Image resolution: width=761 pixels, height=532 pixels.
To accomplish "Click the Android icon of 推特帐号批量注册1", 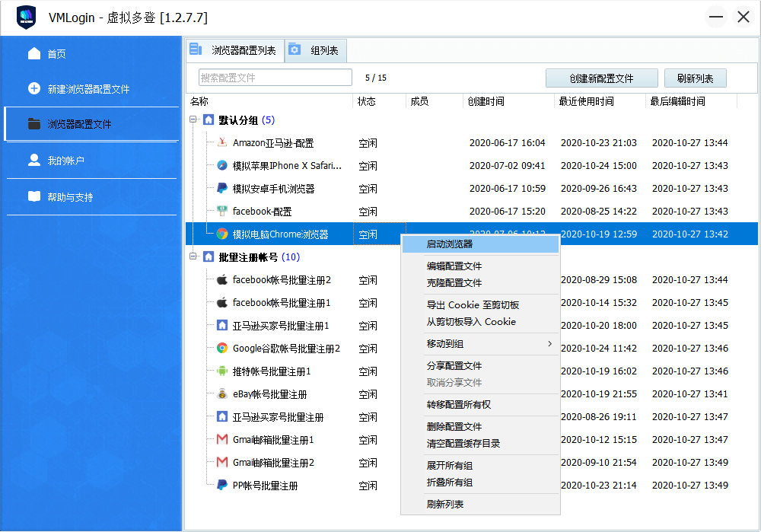I will (x=222, y=371).
